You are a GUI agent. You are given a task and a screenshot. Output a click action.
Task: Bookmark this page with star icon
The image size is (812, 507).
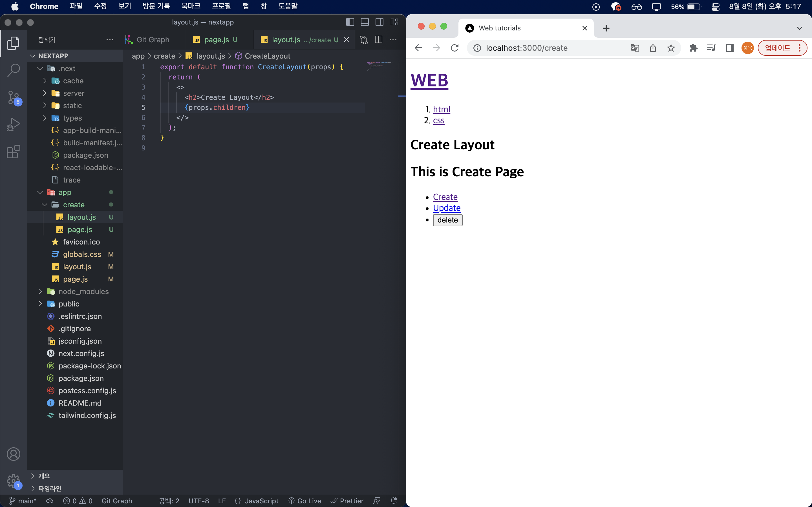click(x=671, y=48)
